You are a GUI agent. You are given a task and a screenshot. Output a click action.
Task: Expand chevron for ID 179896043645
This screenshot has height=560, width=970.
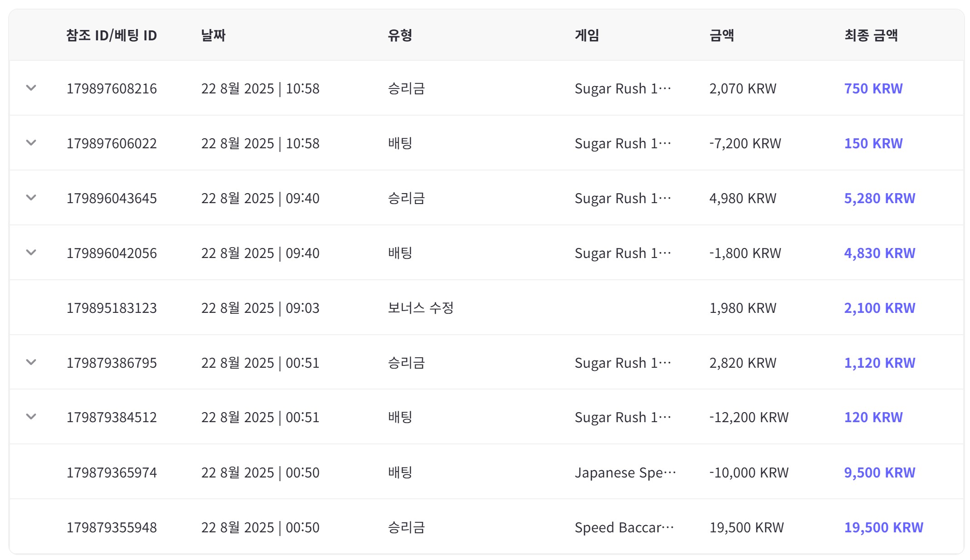31,198
